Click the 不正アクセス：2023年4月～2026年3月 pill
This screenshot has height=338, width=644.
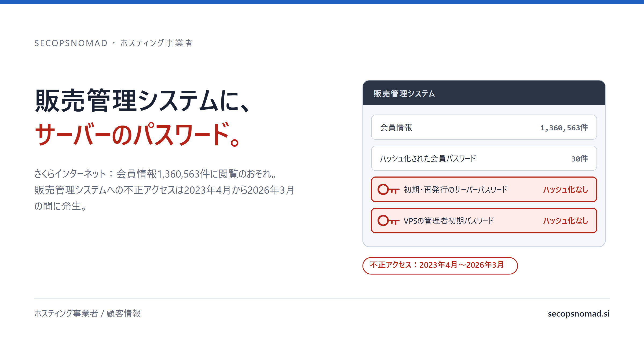440,266
